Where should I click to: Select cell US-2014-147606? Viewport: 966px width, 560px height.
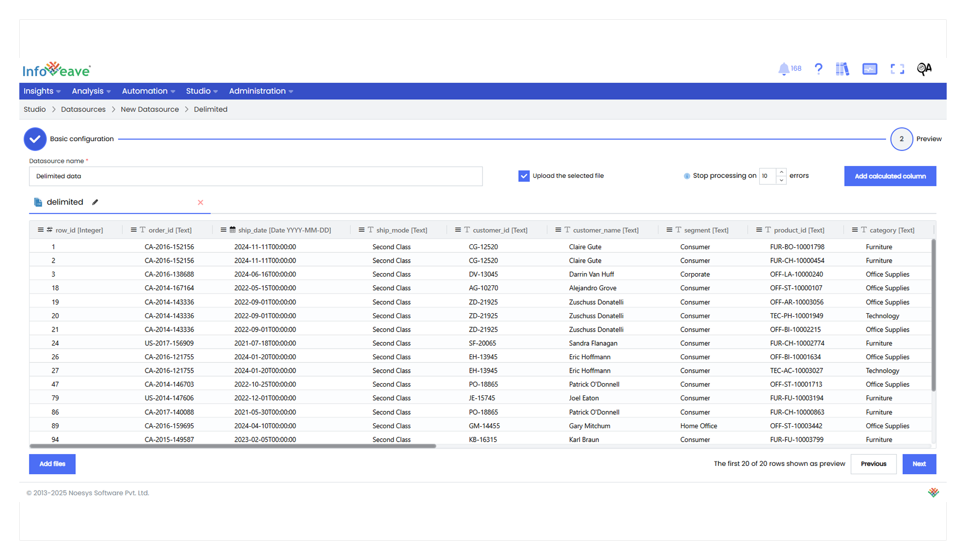pyautogui.click(x=169, y=398)
